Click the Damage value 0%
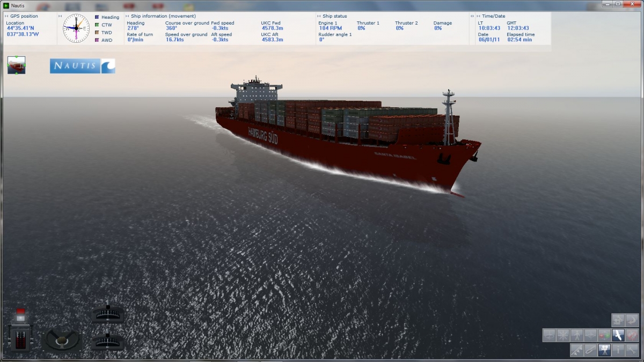This screenshot has height=362, width=644. point(438,28)
